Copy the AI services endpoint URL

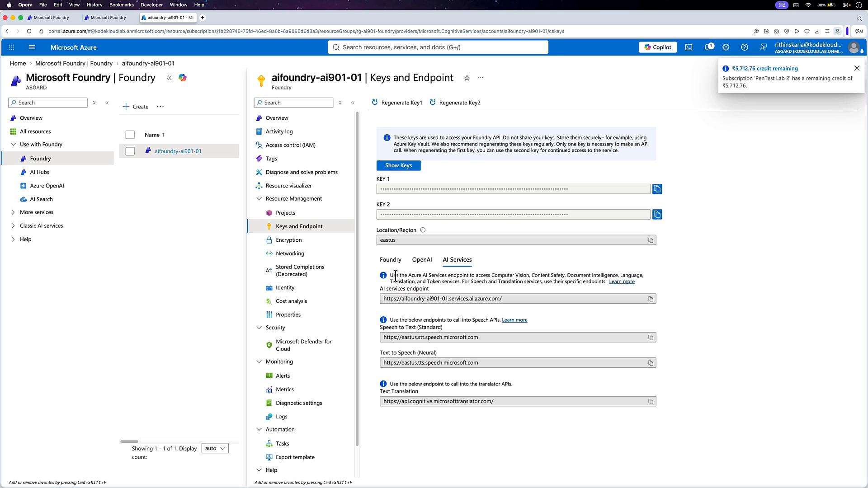click(x=651, y=299)
